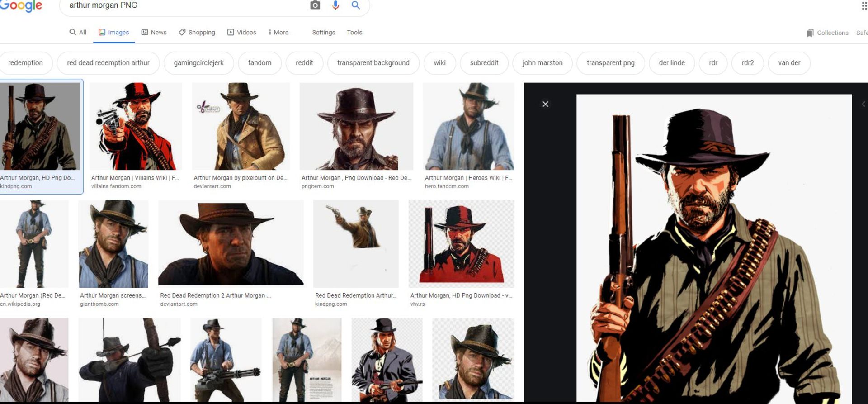Open Arthur Morgan by pixelbunt thumbnail
The image size is (868, 404).
[241, 126]
